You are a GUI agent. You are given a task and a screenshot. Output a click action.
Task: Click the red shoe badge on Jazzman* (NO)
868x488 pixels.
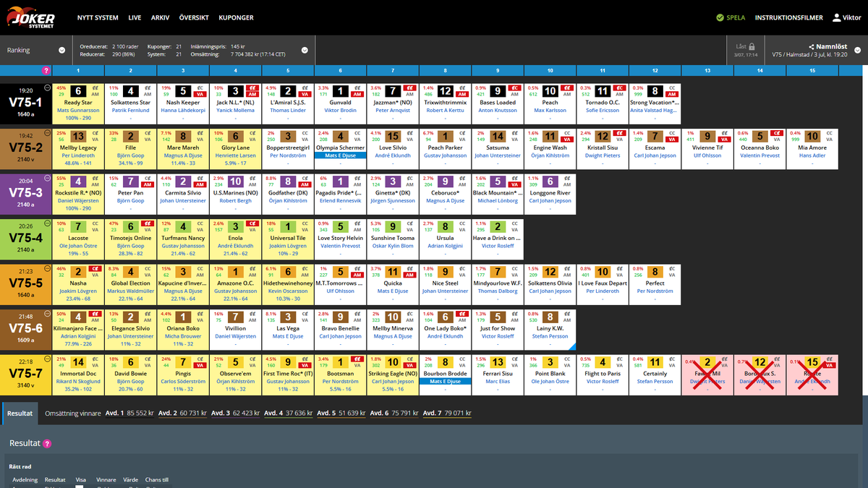pyautogui.click(x=411, y=87)
